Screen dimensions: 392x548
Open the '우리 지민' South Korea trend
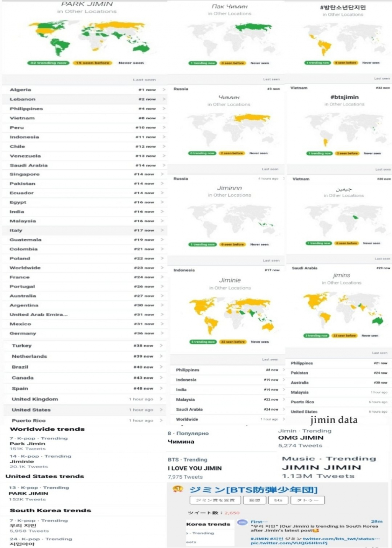coord(23,525)
